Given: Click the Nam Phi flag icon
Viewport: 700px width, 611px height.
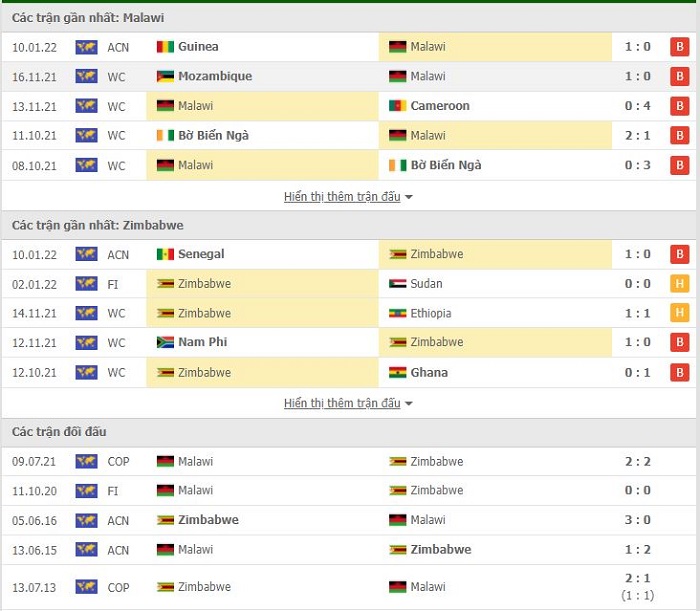Looking at the screenshot, I should coord(165,342).
